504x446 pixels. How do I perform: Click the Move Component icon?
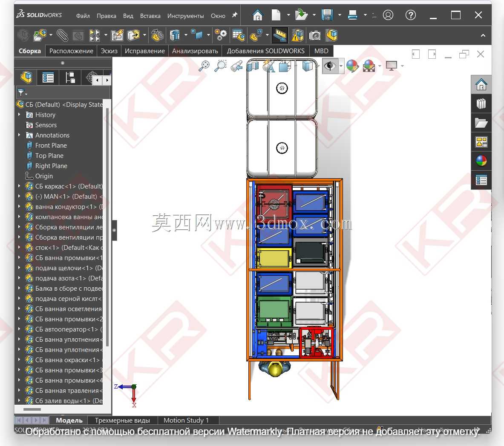pos(133,35)
